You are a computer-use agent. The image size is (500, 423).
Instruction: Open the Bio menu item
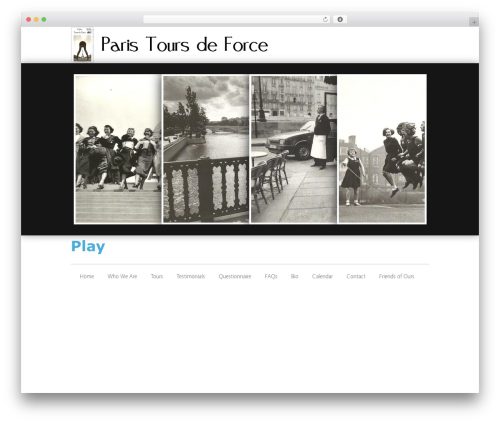point(294,276)
